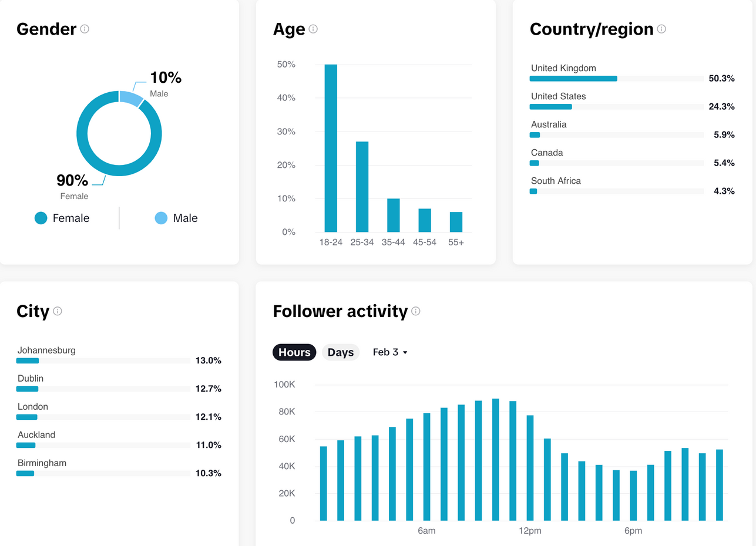The height and width of the screenshot is (546, 756).
Task: Click the Male 10% donut segment
Action: click(132, 97)
